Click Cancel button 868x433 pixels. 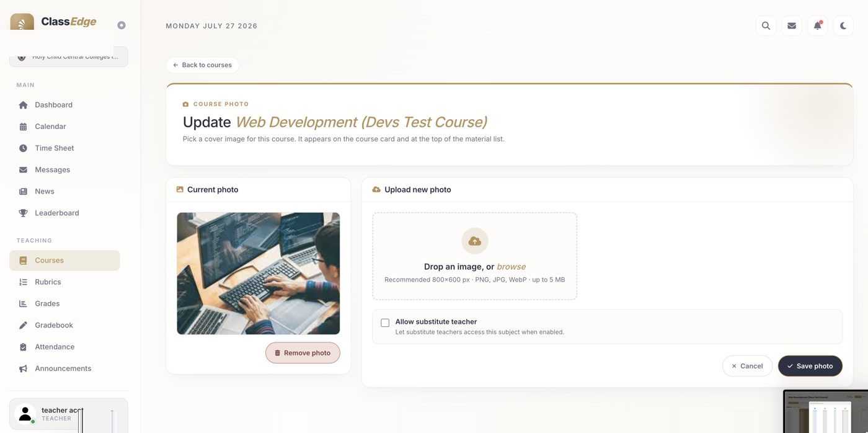tap(747, 366)
